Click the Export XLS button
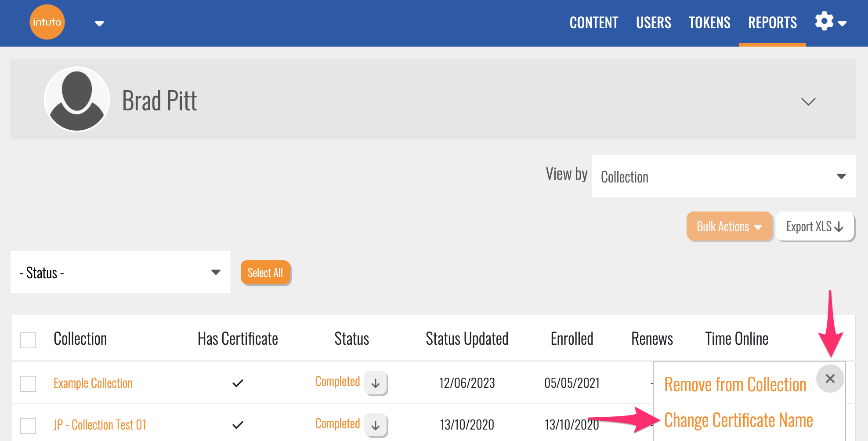This screenshot has width=868, height=441. tap(814, 226)
